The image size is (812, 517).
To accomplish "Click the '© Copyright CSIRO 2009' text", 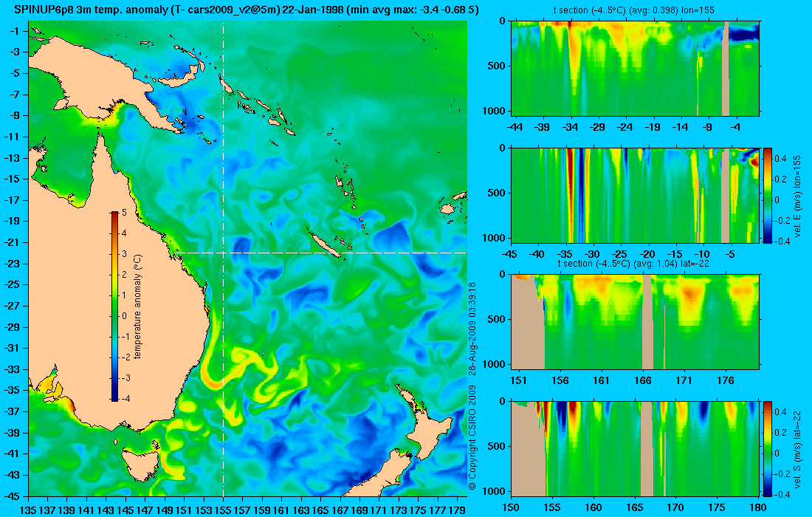I will 472,438.
